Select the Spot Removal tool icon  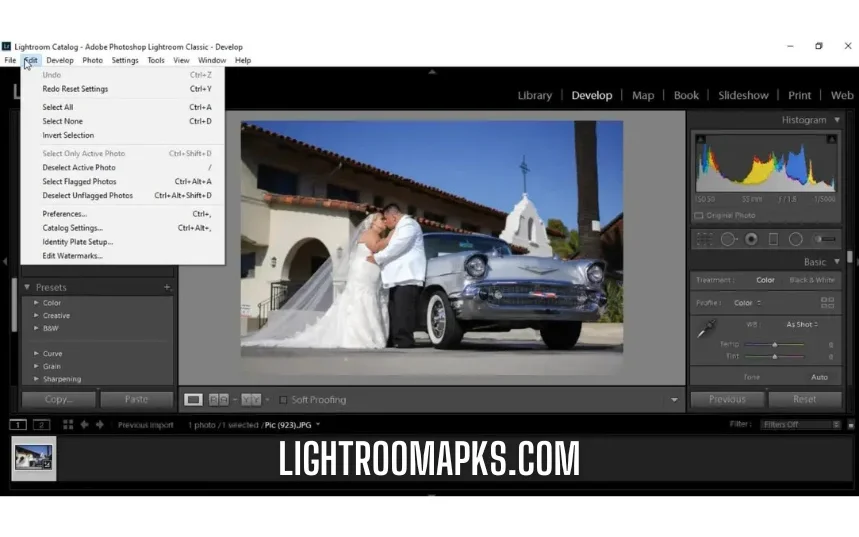click(728, 239)
